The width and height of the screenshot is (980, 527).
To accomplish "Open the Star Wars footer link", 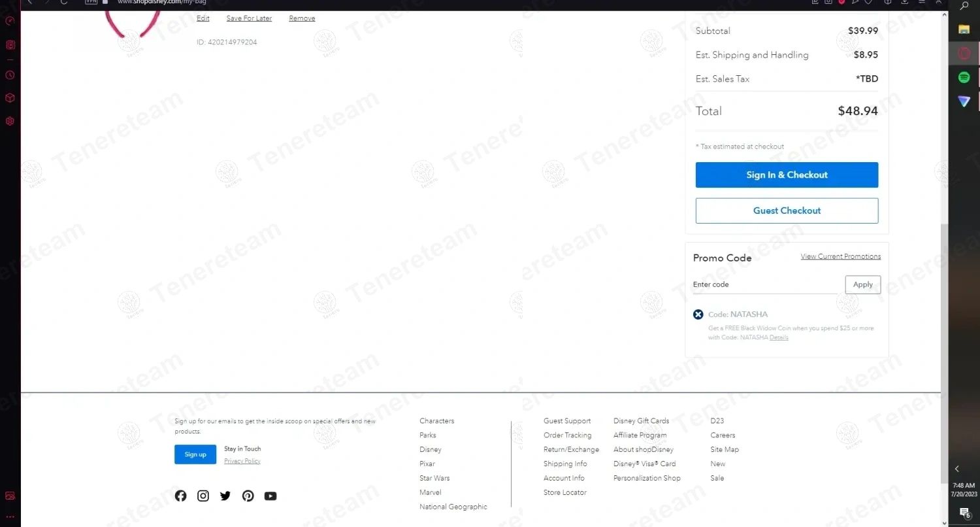I will click(434, 479).
